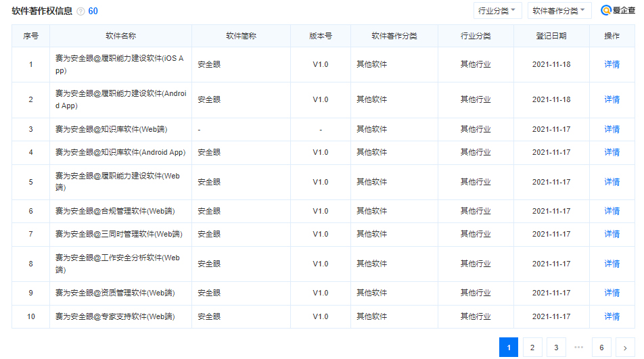Click the 软件名称 column header

(120, 36)
